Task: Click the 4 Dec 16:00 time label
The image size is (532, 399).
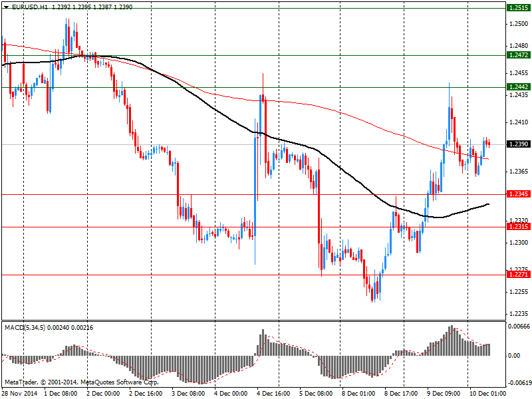Action: click(x=273, y=394)
